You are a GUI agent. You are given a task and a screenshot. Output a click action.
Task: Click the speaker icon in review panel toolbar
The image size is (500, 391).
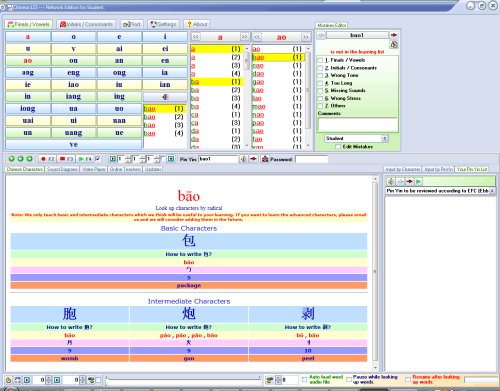point(391,181)
